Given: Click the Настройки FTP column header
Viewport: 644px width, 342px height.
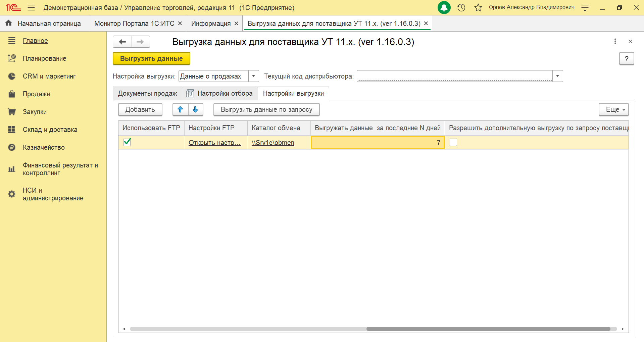Looking at the screenshot, I should (216, 128).
